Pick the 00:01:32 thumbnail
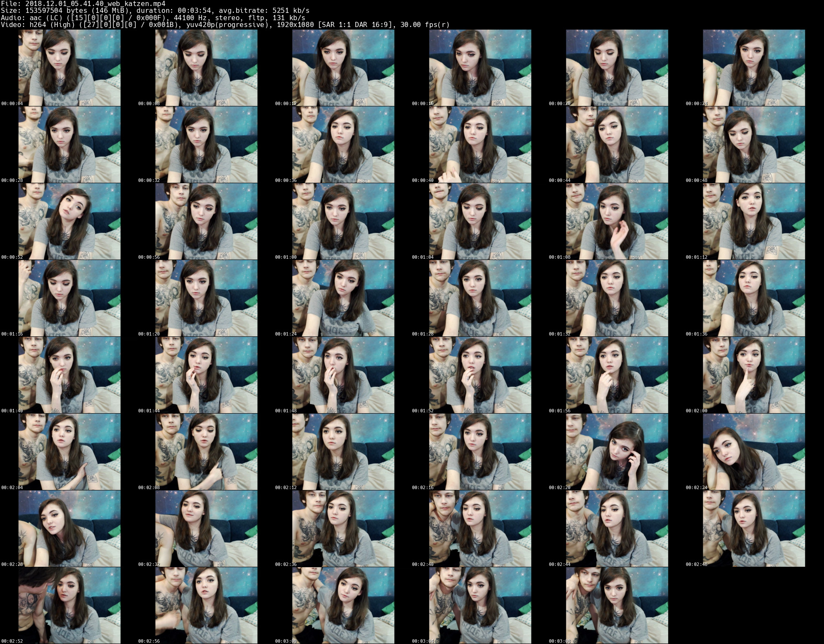Image resolution: width=824 pixels, height=644 pixels. coord(617,298)
